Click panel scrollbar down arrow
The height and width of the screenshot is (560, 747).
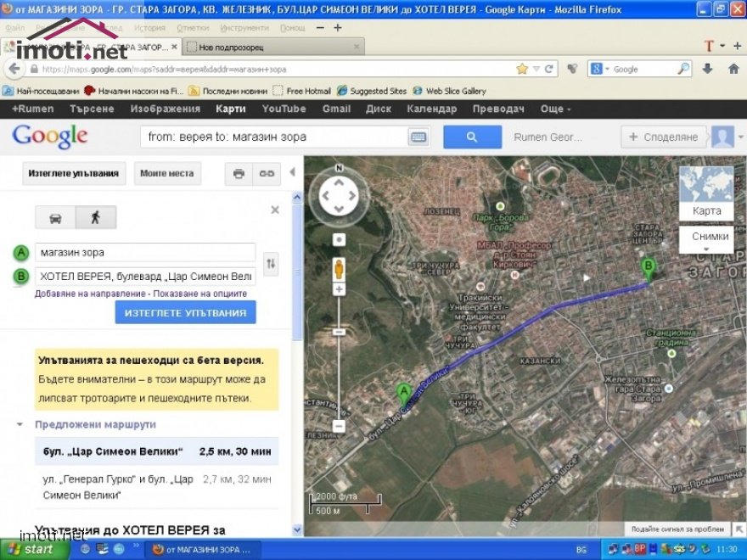click(x=297, y=529)
